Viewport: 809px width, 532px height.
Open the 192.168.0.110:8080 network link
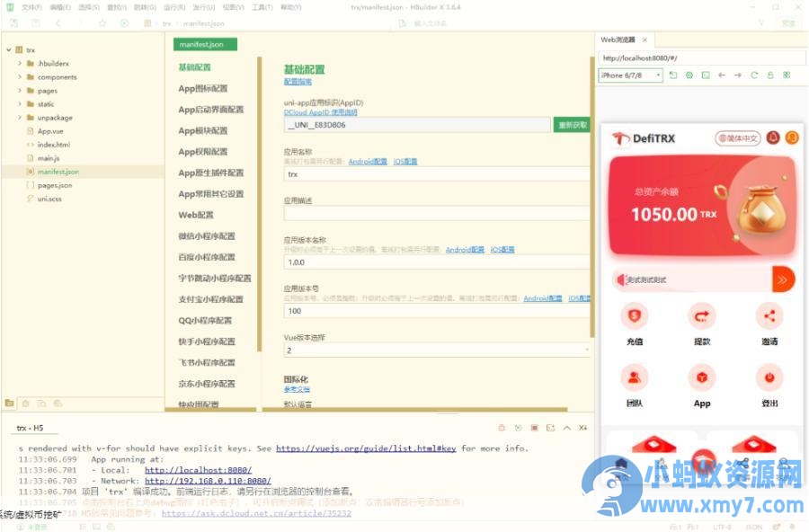pos(208,481)
